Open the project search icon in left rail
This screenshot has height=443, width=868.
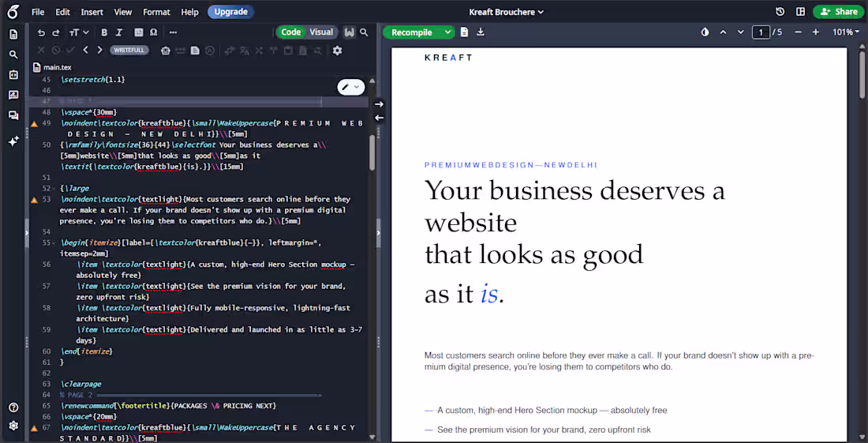[x=13, y=54]
